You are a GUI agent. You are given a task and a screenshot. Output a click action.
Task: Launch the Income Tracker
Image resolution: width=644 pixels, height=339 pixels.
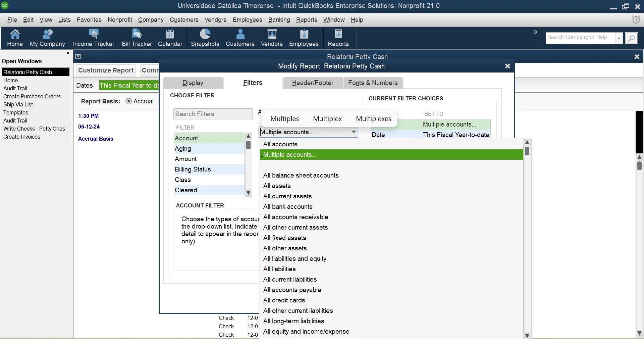94,38
